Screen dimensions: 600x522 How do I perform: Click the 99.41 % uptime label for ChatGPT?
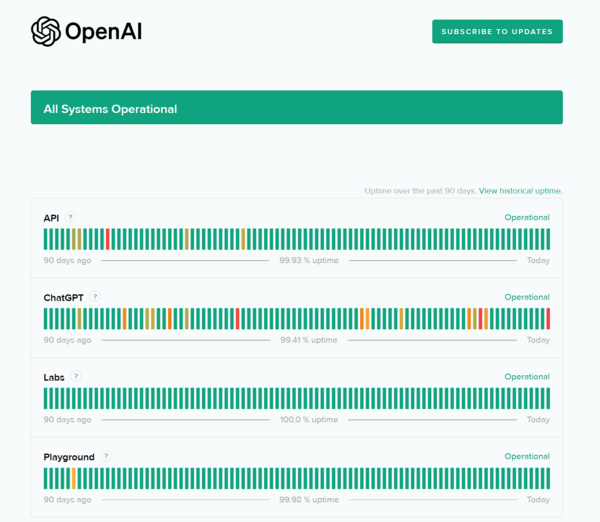click(309, 340)
